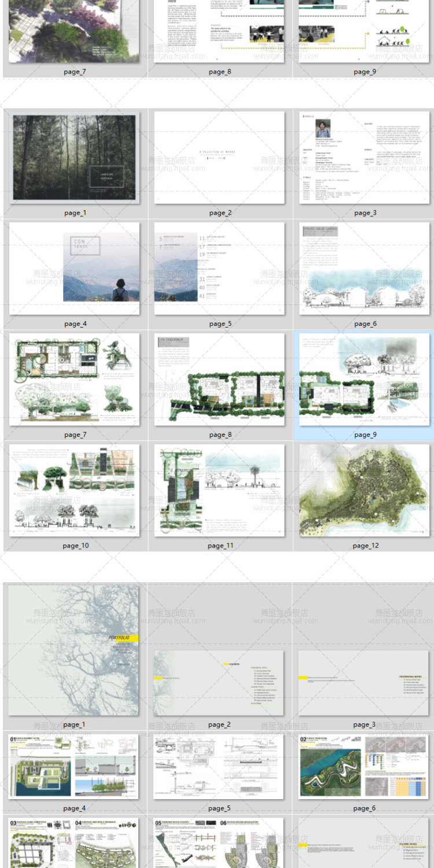Select the 02 river masterplan page thumbnail
Viewport: 434px width, 868px height.
pos(364,767)
